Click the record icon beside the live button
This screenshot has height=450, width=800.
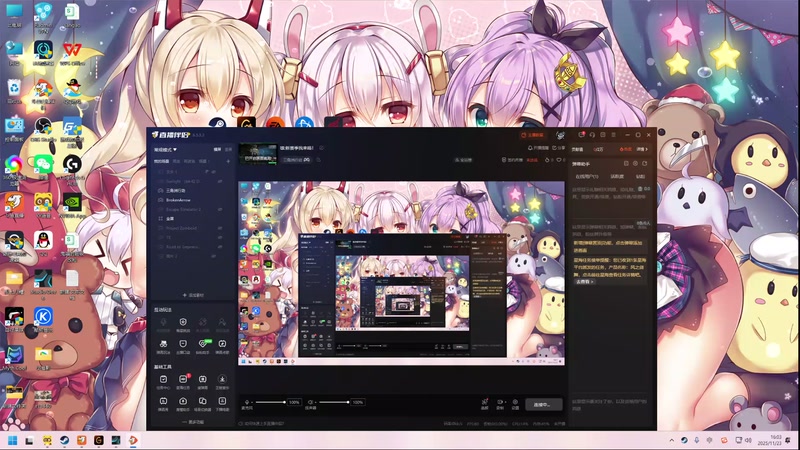click(x=500, y=404)
